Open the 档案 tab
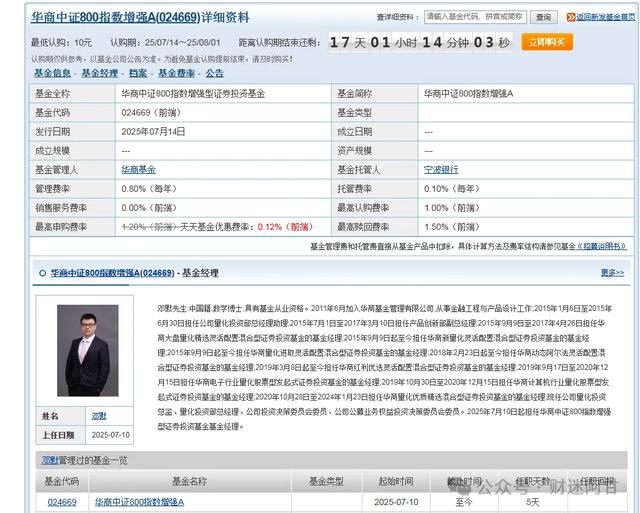The image size is (640, 513). (138, 73)
